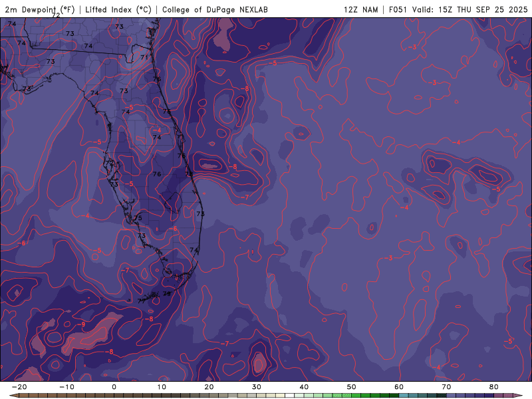Click the "15Z THU SEP 25 2025" valid time
The image size is (532, 399).
click(x=484, y=9)
